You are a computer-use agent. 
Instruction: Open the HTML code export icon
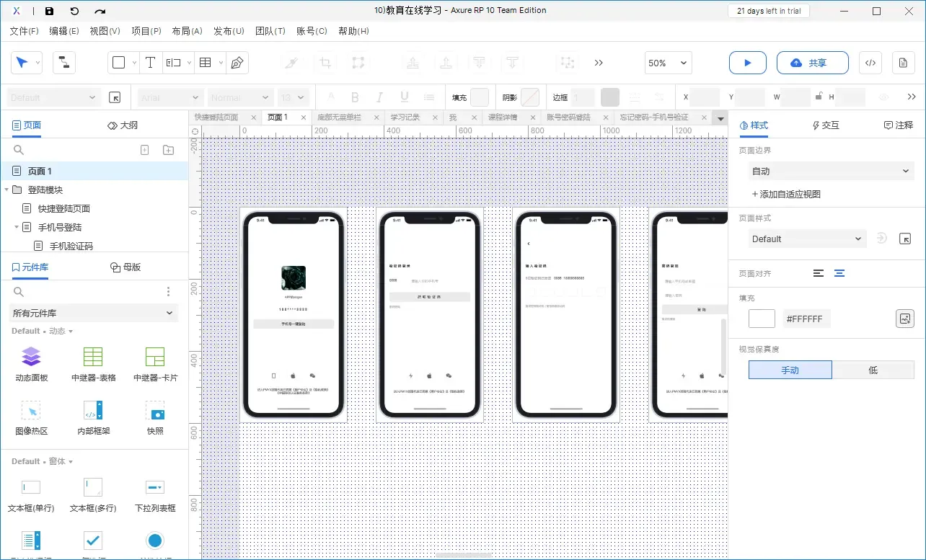870,63
